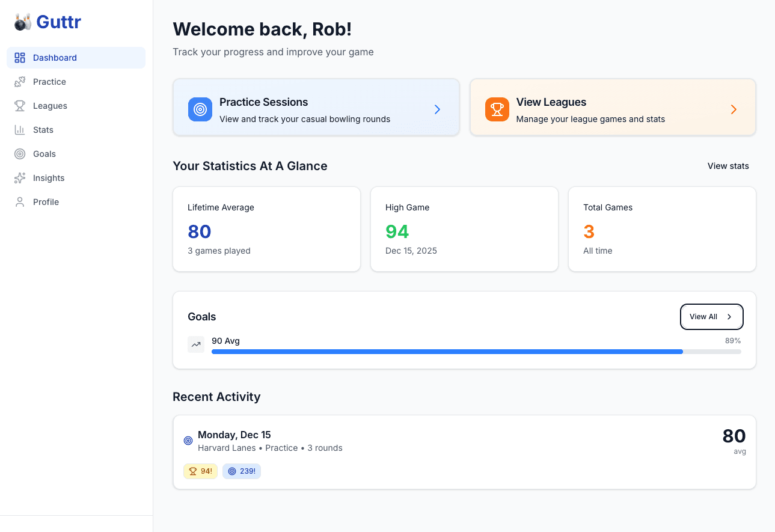Expand the Practice Sessions card chevron

437,109
